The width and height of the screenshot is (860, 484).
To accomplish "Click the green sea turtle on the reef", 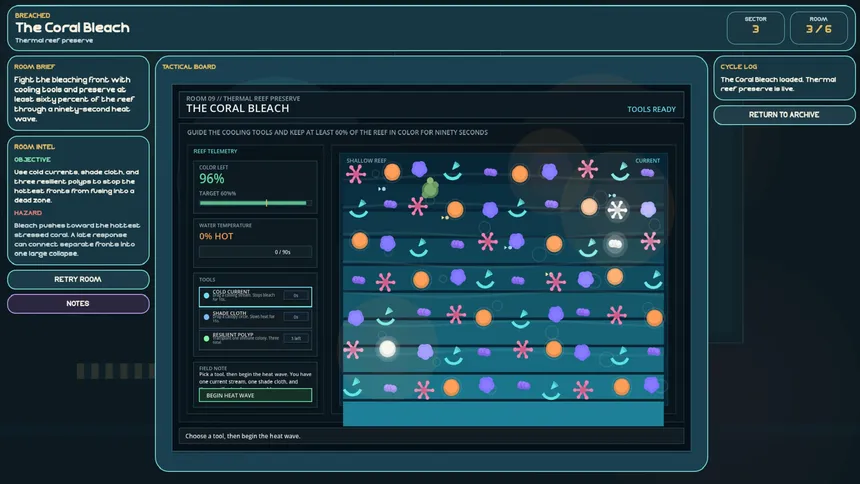I will pos(430,188).
